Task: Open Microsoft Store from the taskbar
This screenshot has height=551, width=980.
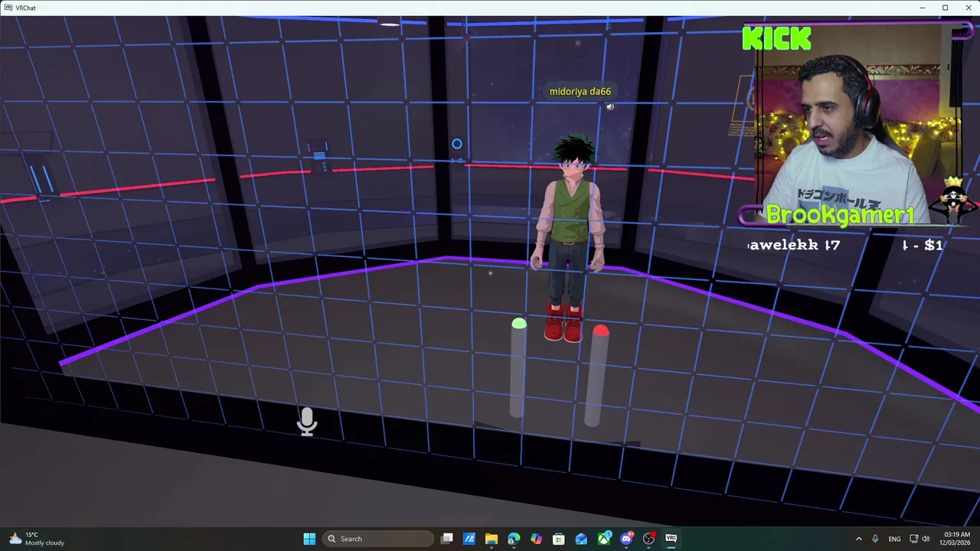Action: click(x=559, y=539)
